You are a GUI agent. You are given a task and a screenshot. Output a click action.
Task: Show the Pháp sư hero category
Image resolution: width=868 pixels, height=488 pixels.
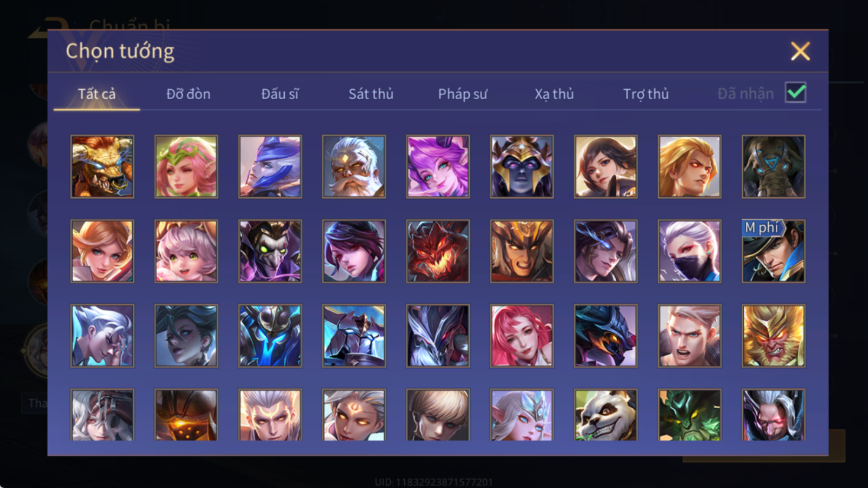tap(462, 94)
